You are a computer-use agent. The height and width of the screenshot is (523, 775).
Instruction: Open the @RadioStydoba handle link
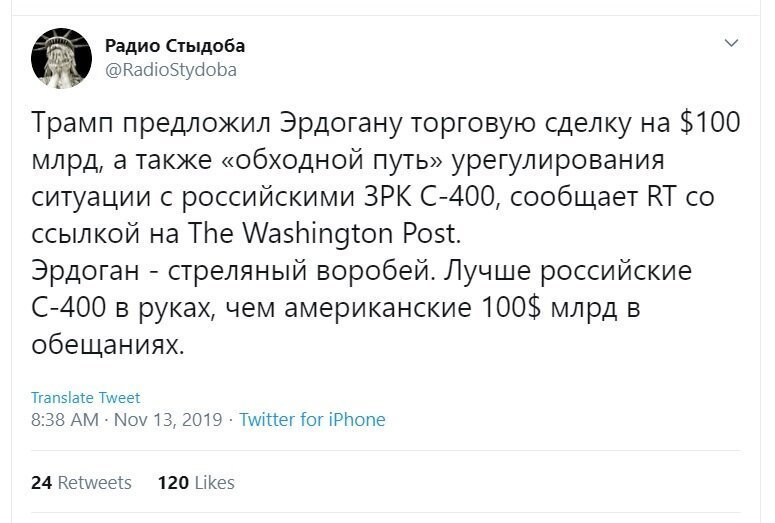tap(171, 70)
